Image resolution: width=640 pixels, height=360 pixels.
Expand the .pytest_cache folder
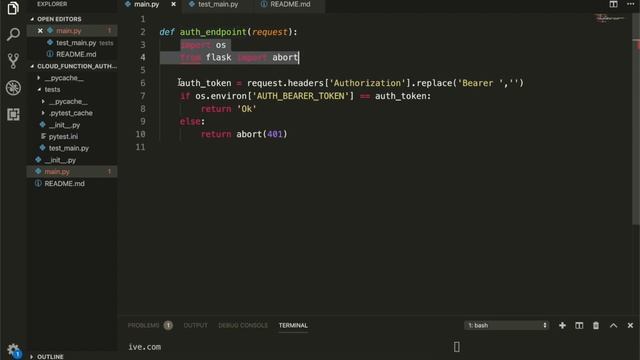(x=71, y=113)
